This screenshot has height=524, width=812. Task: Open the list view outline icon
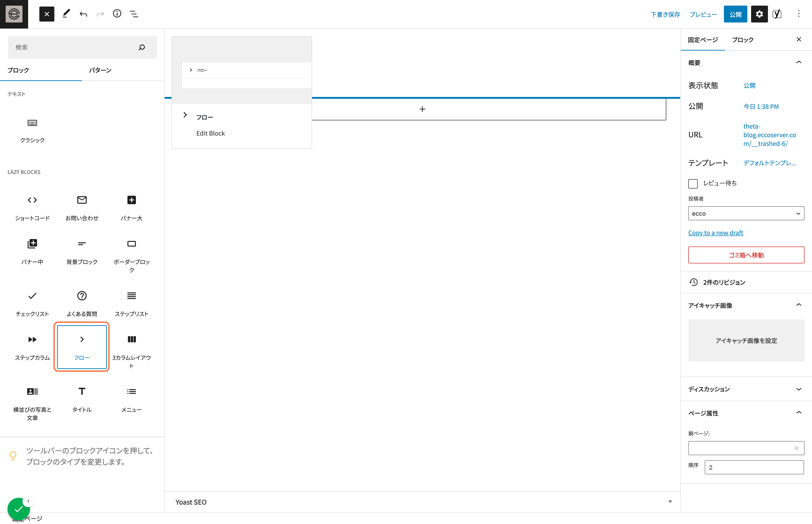pyautogui.click(x=134, y=14)
